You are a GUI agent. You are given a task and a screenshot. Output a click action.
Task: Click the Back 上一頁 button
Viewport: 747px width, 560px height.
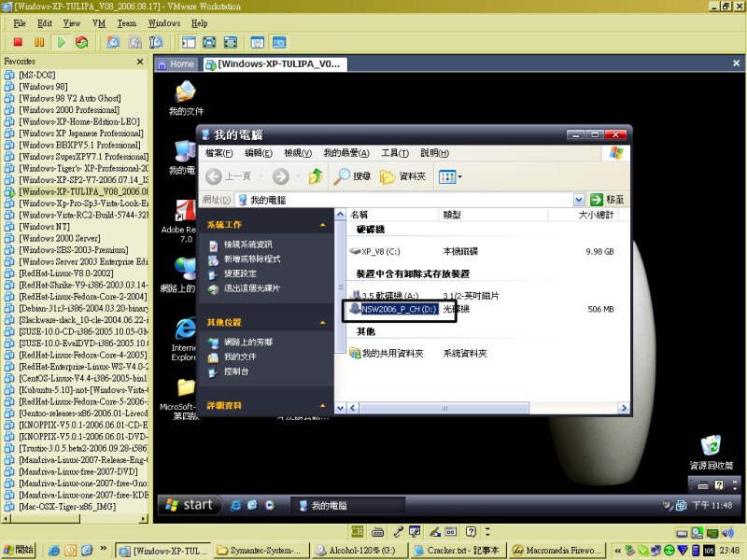tap(229, 176)
